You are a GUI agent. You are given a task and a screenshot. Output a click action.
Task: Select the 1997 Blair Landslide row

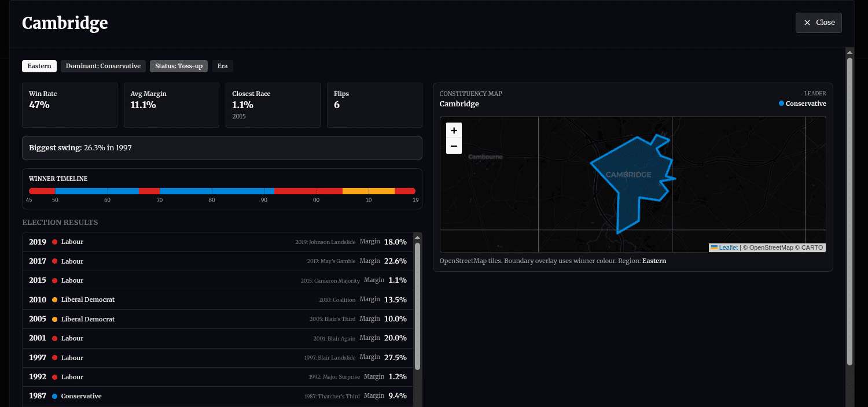(218, 357)
